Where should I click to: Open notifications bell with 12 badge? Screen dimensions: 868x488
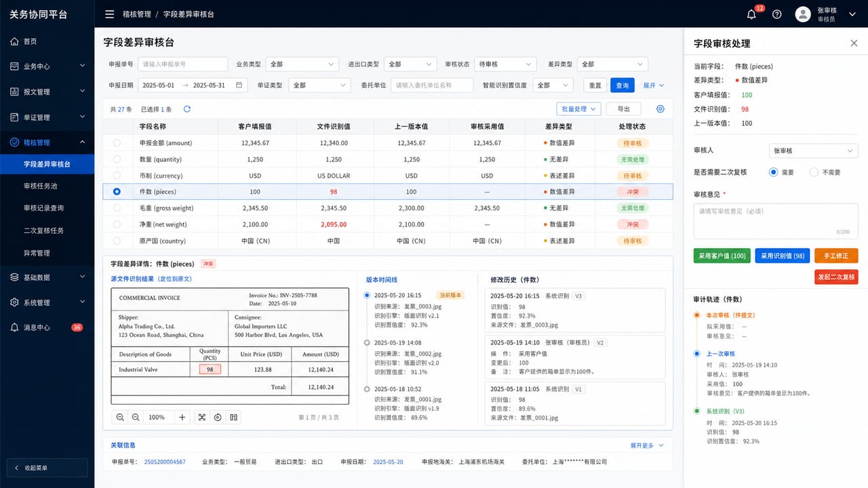pos(751,14)
